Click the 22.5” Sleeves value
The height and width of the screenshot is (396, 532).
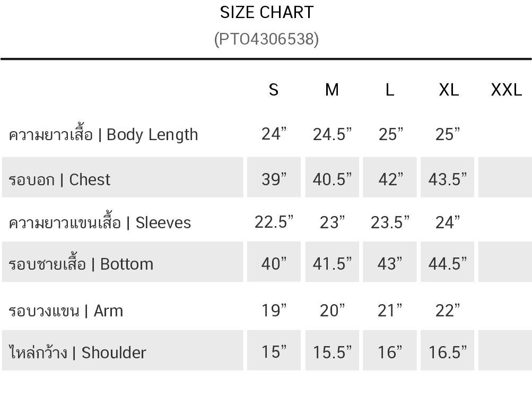click(x=274, y=222)
